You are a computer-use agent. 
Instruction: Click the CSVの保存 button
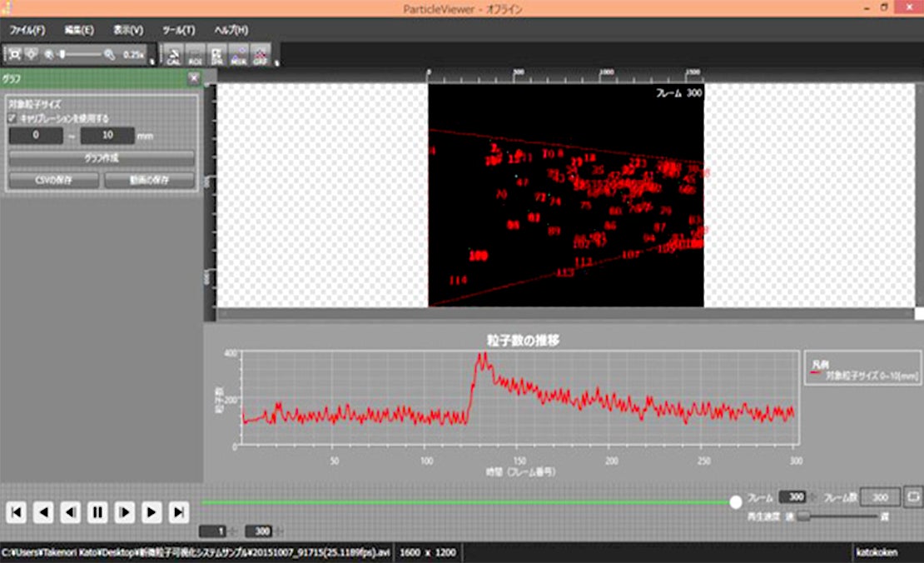click(53, 180)
